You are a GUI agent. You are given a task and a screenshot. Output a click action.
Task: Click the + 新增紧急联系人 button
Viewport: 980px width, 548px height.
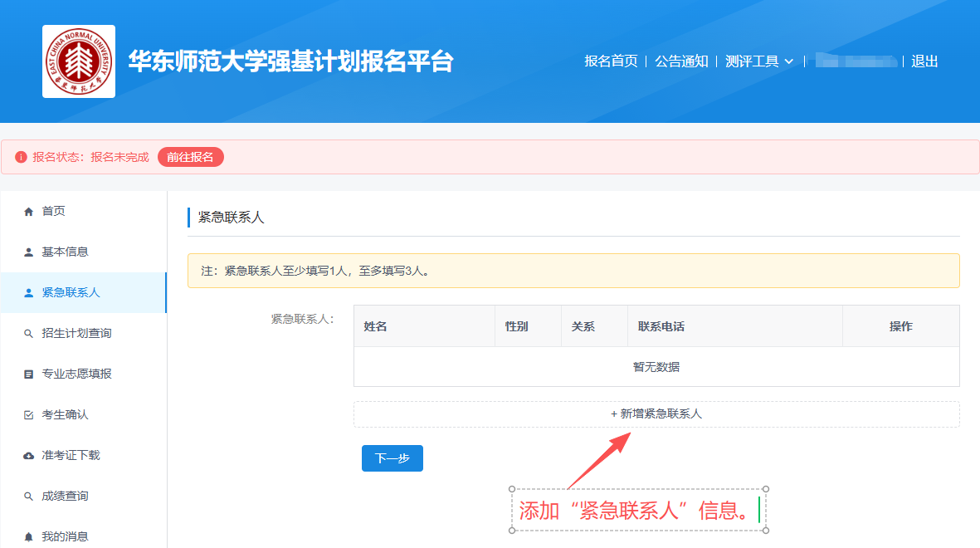656,414
